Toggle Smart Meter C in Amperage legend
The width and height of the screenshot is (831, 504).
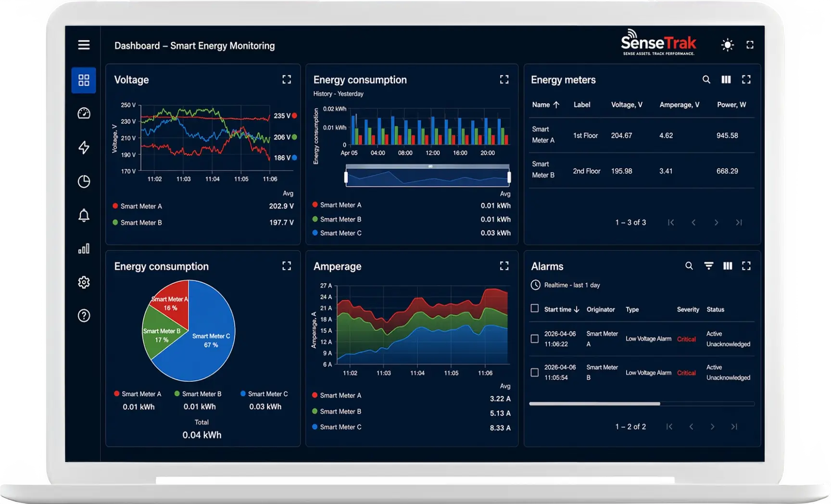pos(337,427)
